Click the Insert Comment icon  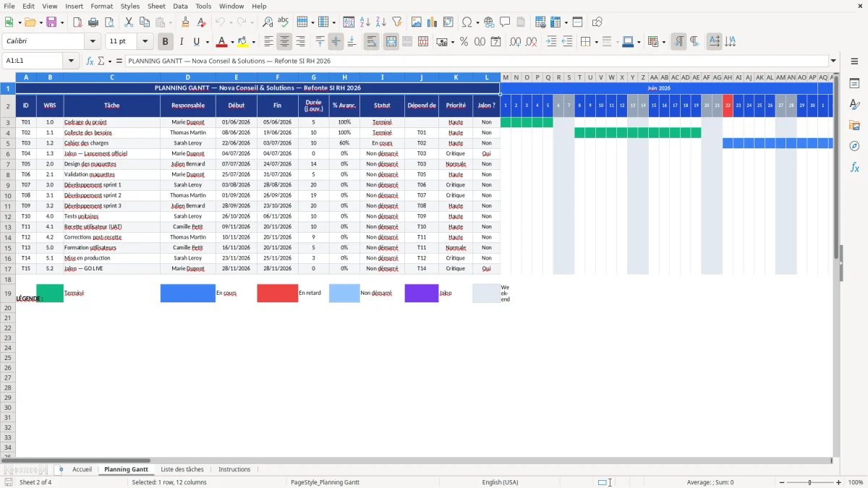[505, 22]
